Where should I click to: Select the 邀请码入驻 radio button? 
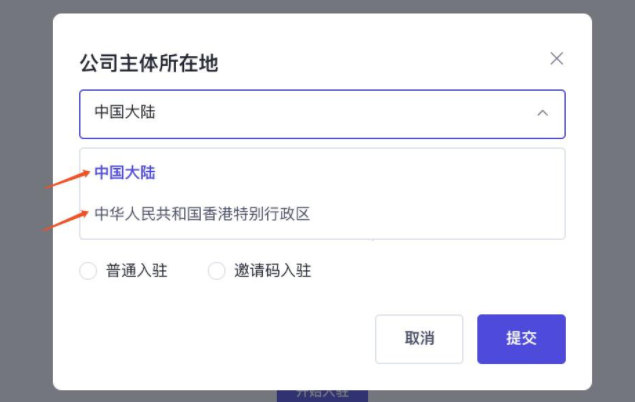(216, 271)
